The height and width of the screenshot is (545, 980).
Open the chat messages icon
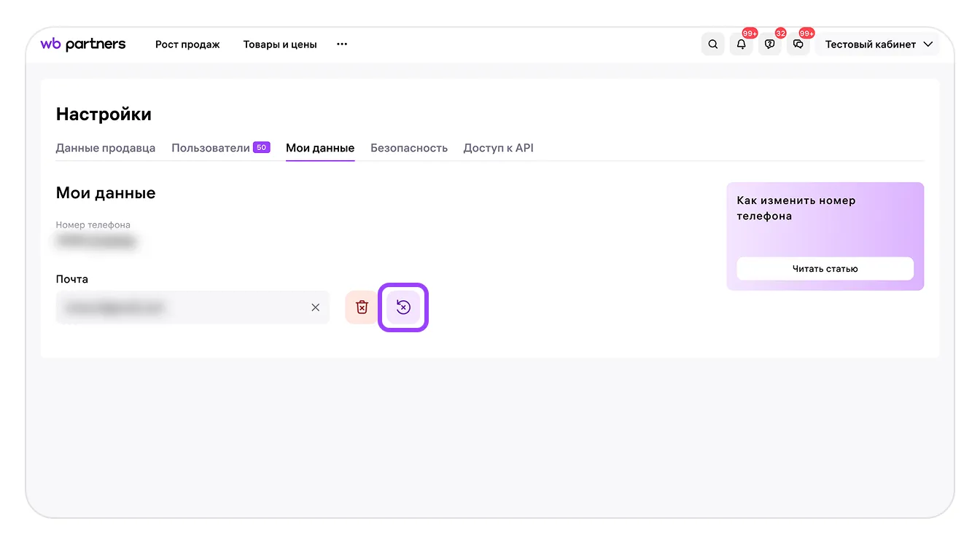pyautogui.click(x=798, y=44)
